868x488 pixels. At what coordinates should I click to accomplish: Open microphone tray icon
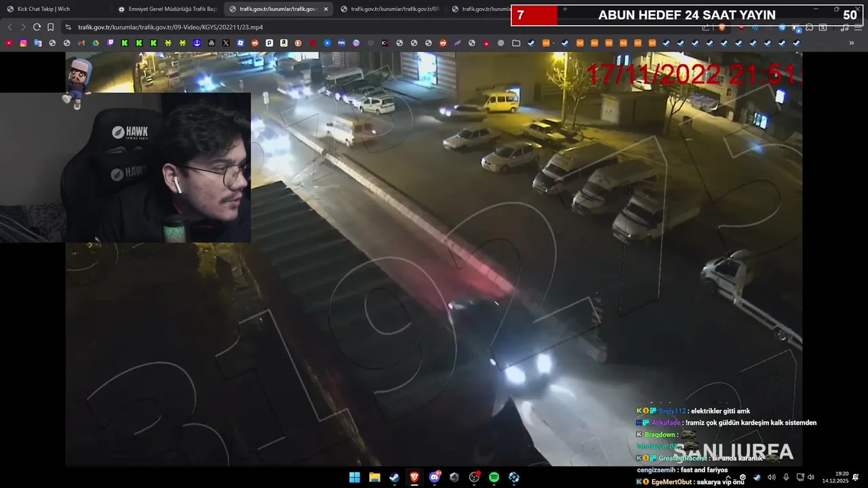[786, 477]
